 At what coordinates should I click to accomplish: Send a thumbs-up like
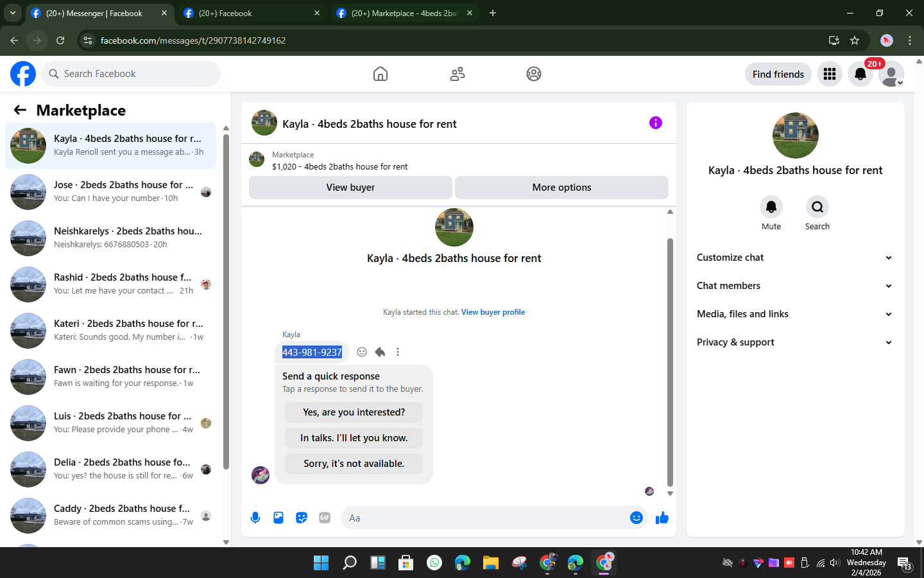click(x=662, y=518)
